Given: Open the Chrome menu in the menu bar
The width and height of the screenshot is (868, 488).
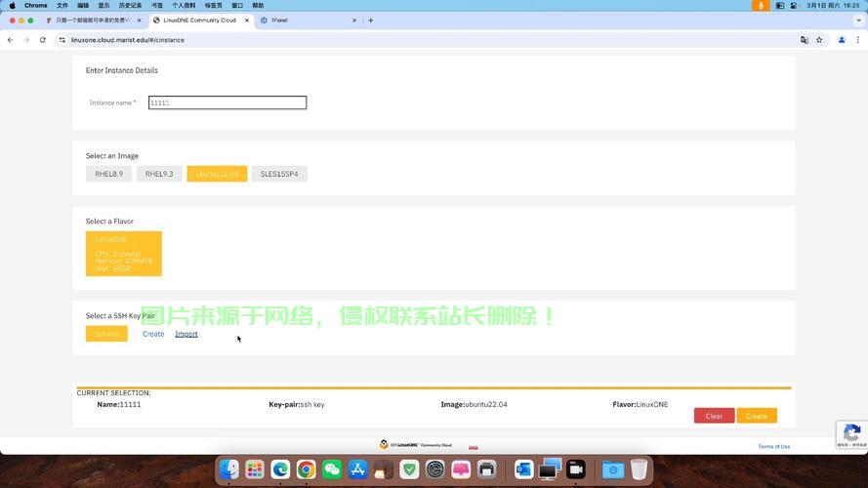Looking at the screenshot, I should 35,5.
